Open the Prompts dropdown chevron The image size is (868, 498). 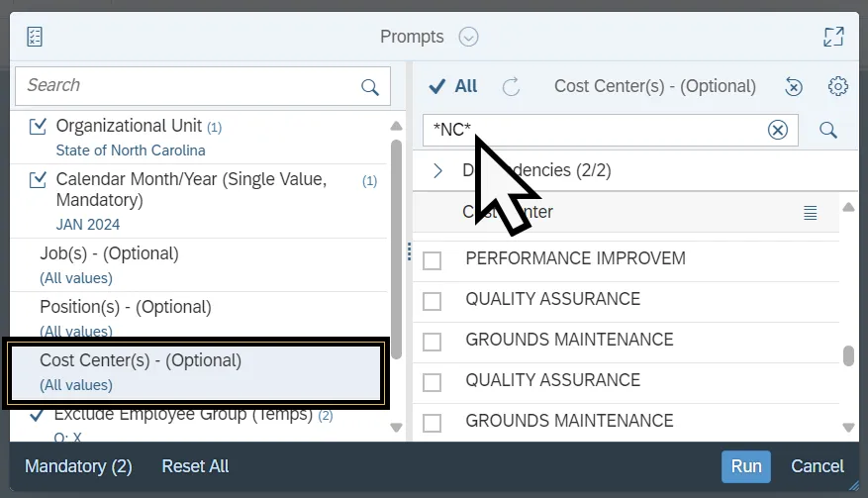(469, 37)
